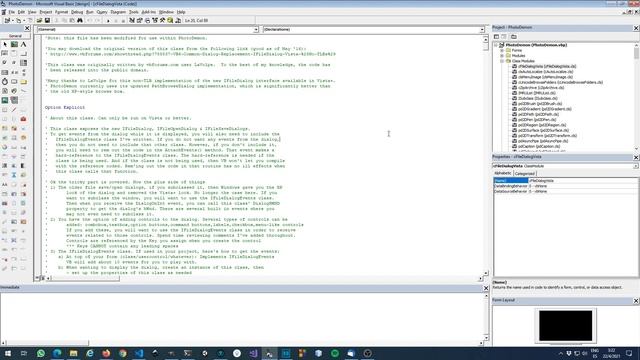640x360 pixels.
Task: Open Firefox from taskbar
Action: point(106,353)
